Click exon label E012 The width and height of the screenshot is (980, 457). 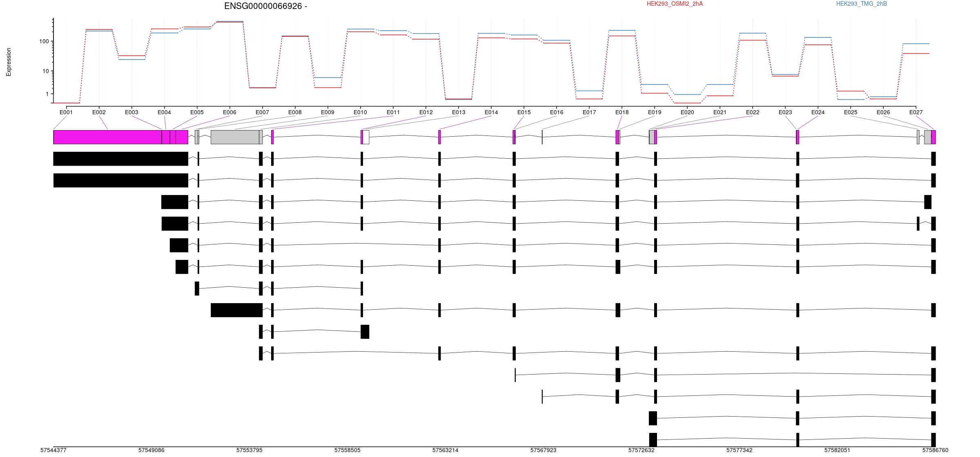click(426, 112)
